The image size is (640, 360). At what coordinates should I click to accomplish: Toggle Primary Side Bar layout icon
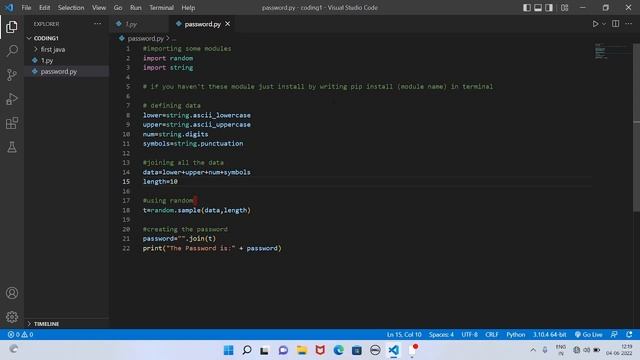(x=527, y=7)
